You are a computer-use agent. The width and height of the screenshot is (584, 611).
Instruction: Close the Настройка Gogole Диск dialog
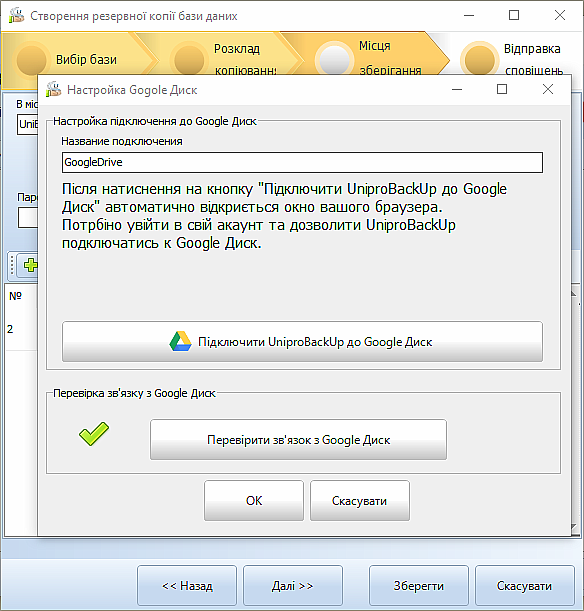point(548,89)
